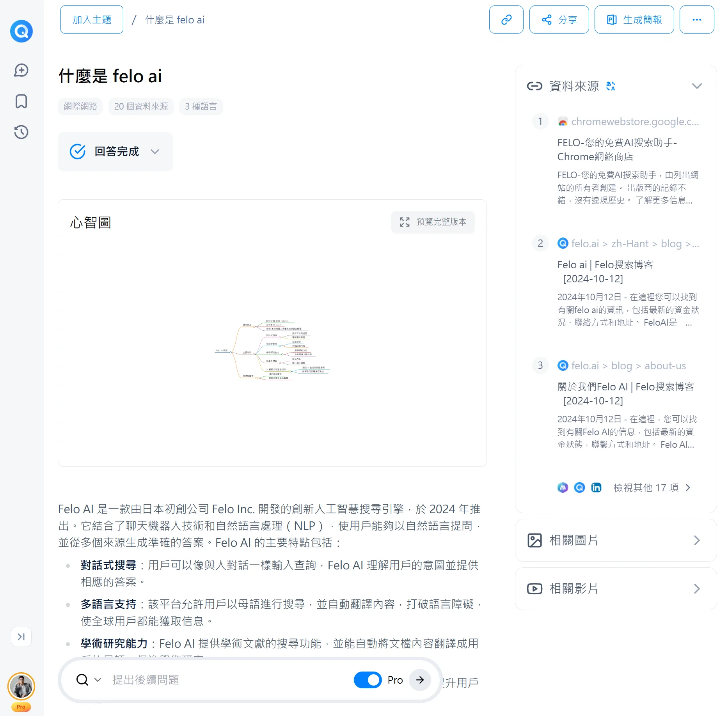Expand the left sidebar panel arrow

21,637
